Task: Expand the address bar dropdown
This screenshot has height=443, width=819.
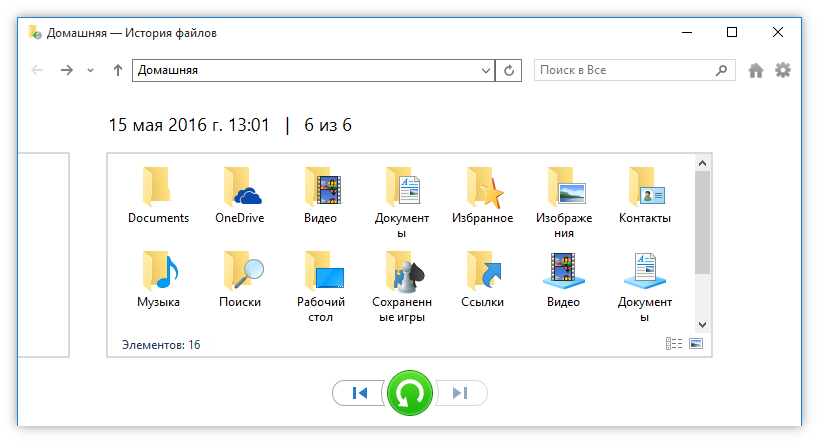Action: [x=486, y=70]
